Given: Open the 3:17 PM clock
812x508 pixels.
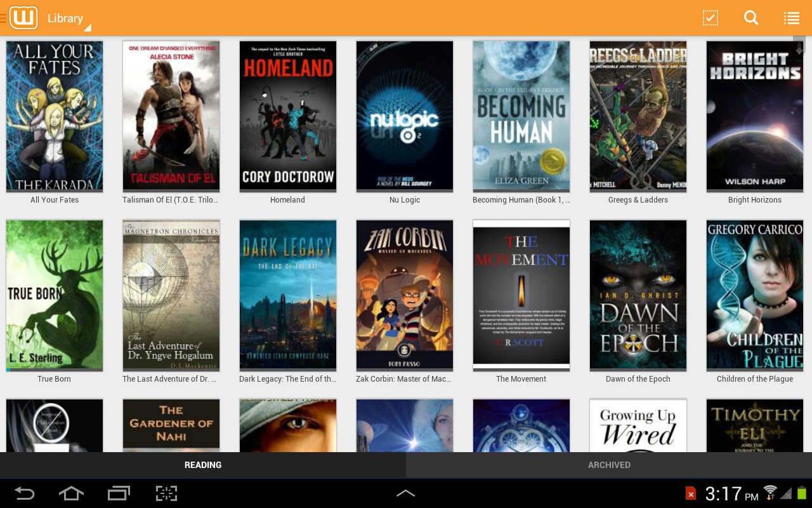Looking at the screenshot, I should coord(731,493).
